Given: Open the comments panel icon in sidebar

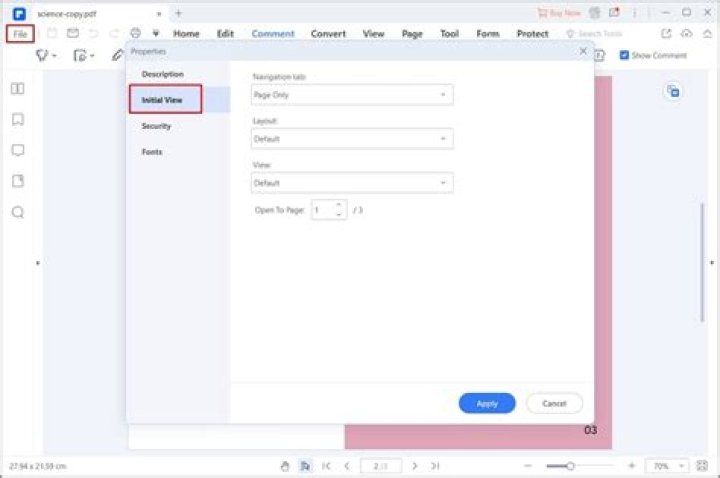Looking at the screenshot, I should coord(17,150).
